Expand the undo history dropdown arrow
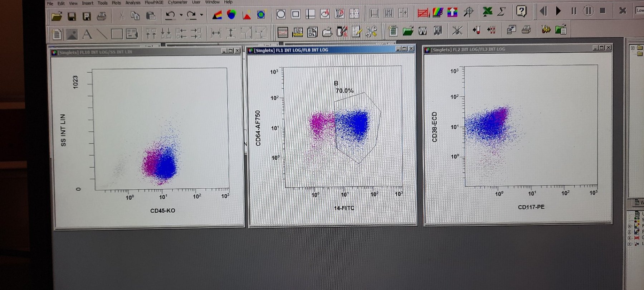Image resolution: width=644 pixels, height=290 pixels. pos(181,15)
